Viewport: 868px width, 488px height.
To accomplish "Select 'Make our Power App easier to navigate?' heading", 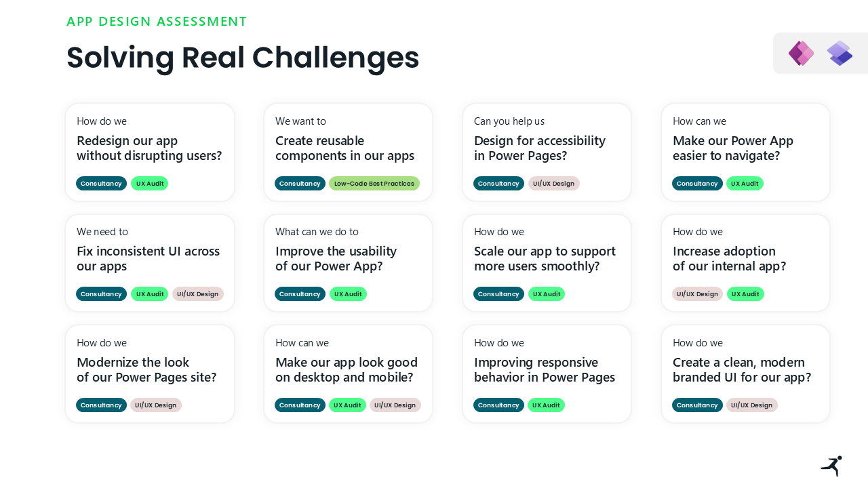I will tap(732, 148).
